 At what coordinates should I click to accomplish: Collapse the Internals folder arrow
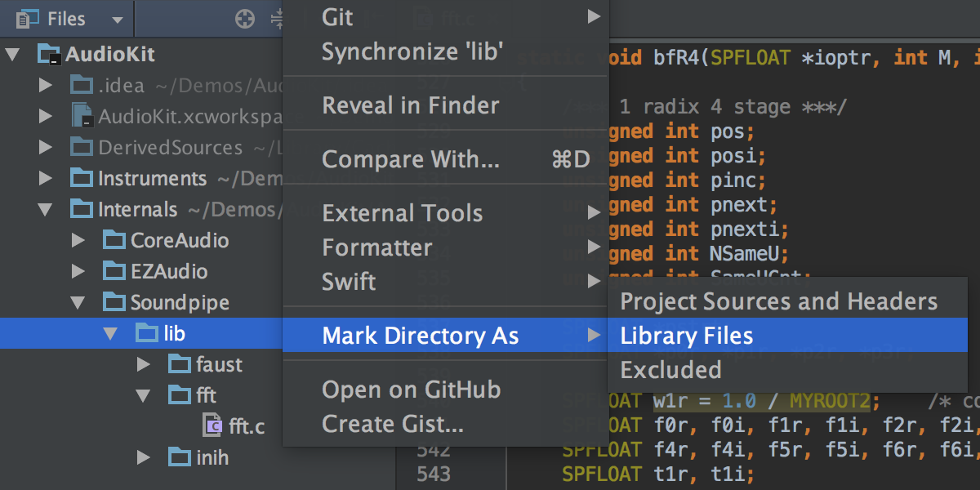tap(45, 210)
